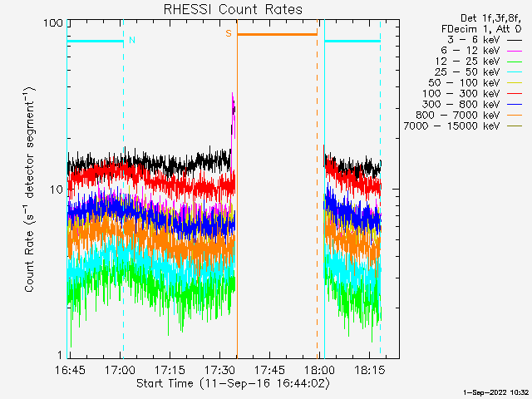Click the yellow line swatch for 50 - 100 keV
532x399 pixels.
click(515, 83)
